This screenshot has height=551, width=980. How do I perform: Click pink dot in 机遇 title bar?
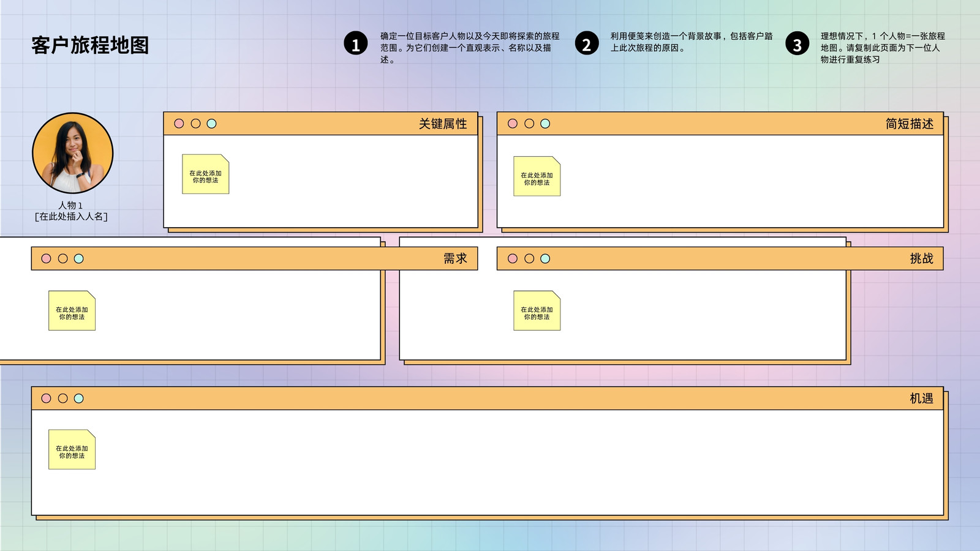click(x=46, y=399)
